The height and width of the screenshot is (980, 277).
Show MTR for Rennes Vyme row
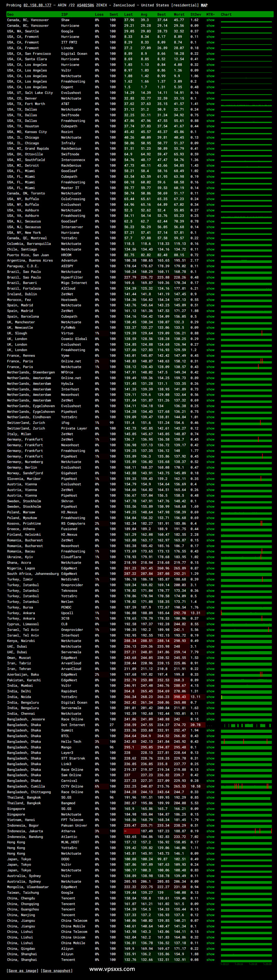coord(210,356)
